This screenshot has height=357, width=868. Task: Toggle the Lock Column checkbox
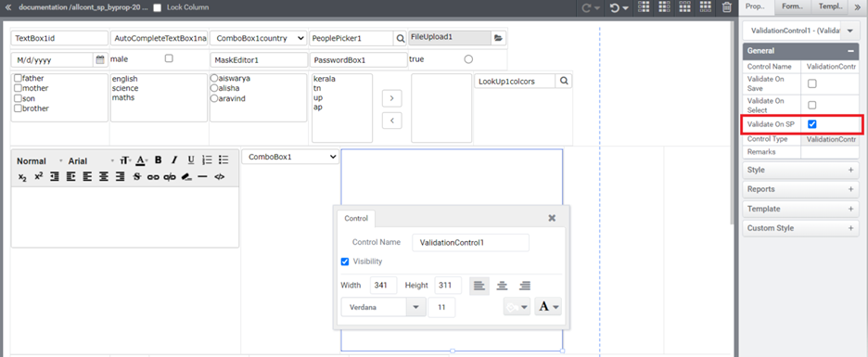[158, 7]
